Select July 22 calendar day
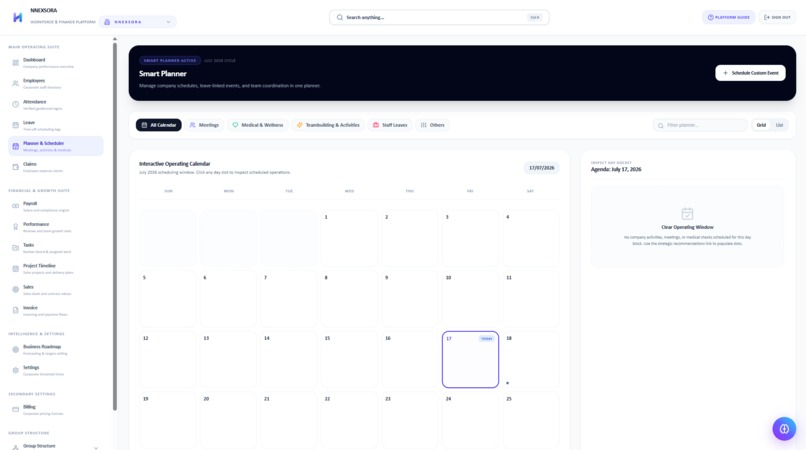Viewport: 806px width, 450px height. coord(349,420)
